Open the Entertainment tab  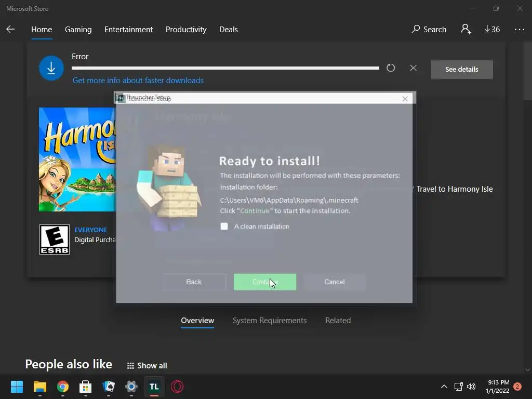pos(129,30)
